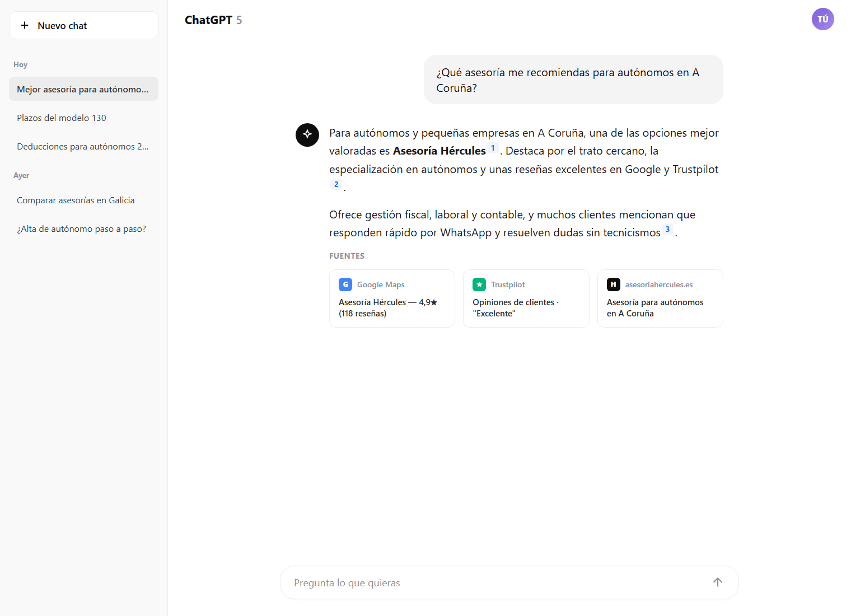Screen dimensions: 851x616
Task: Open asesoriahercules.es source card
Action: click(x=660, y=298)
